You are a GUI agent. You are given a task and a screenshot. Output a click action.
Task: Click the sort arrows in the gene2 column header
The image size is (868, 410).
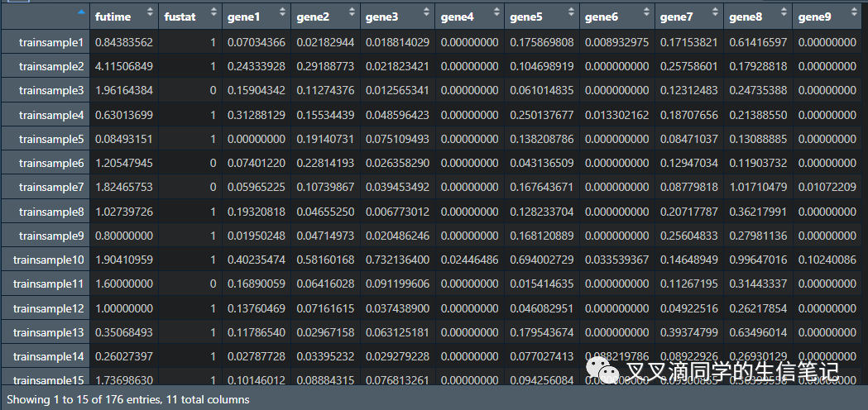pyautogui.click(x=352, y=12)
